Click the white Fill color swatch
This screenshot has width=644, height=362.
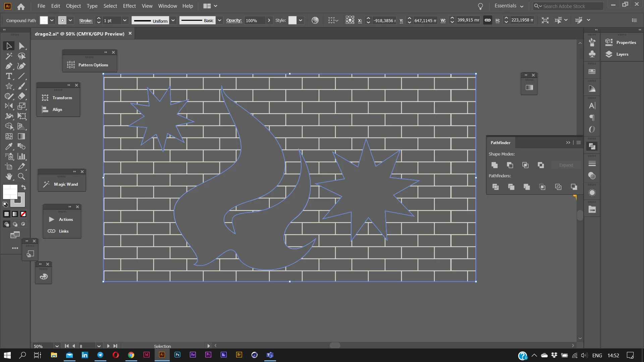9,191
